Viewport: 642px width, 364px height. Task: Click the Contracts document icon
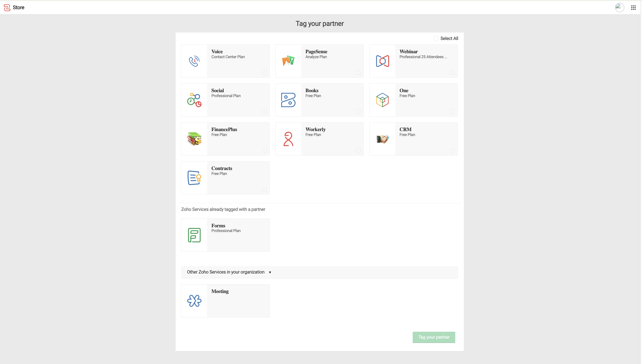click(x=194, y=178)
